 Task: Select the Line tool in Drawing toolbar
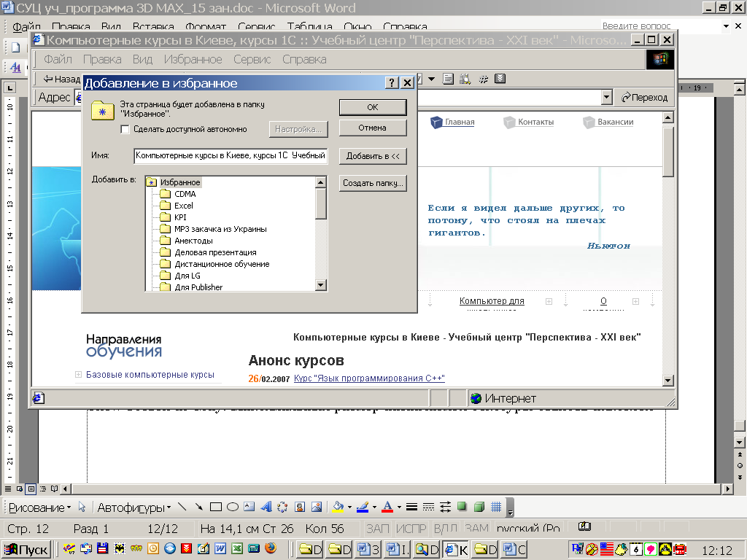tap(182, 507)
